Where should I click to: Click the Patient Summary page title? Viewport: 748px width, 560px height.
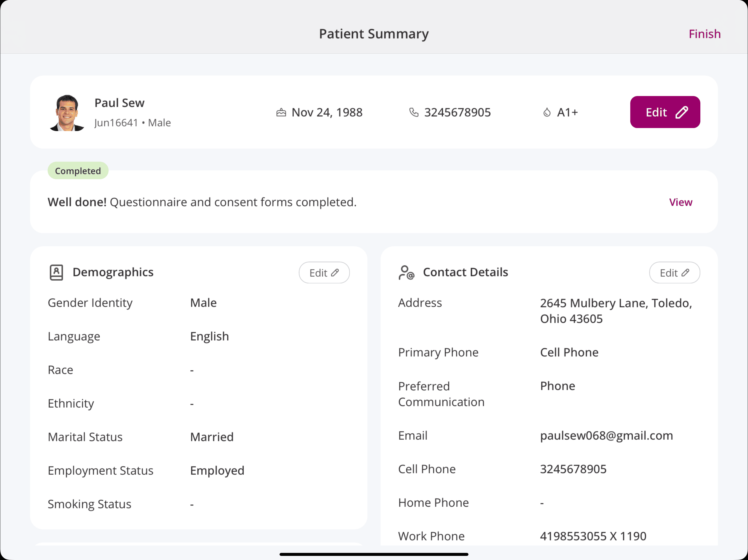tap(374, 34)
